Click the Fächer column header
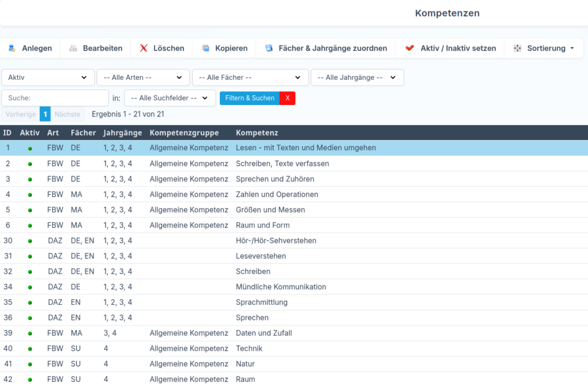The height and width of the screenshot is (387, 588). point(83,133)
